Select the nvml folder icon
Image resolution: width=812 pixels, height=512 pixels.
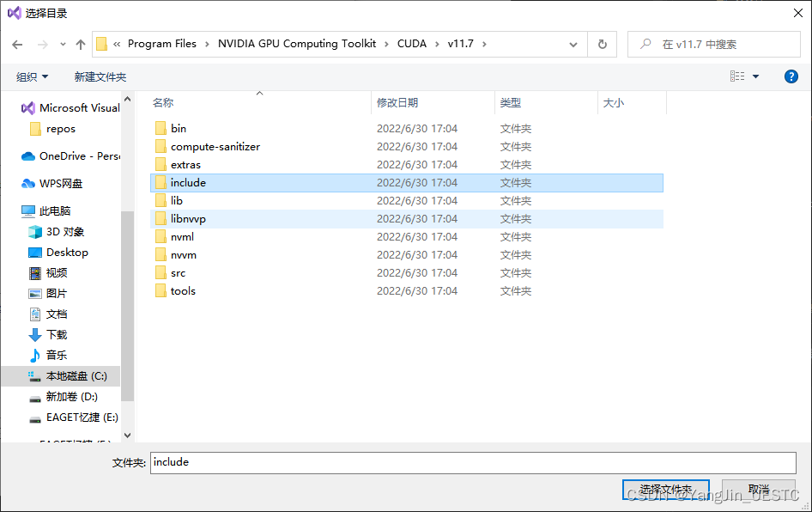coord(161,237)
